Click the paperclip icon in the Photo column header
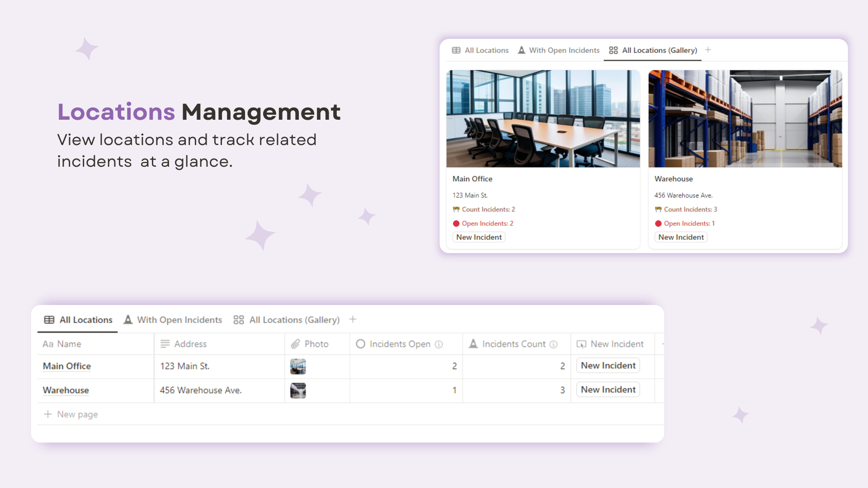This screenshot has width=868, height=488. coord(295,344)
